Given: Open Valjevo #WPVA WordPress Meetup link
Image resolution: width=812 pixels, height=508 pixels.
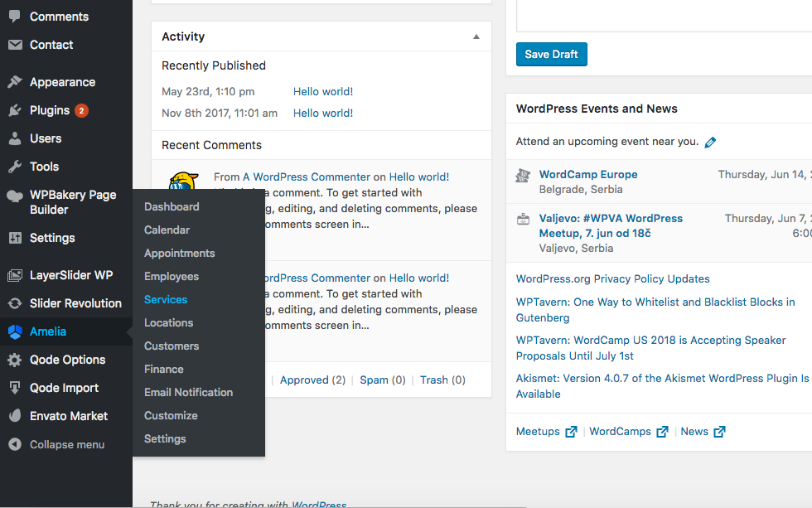Looking at the screenshot, I should (611, 225).
